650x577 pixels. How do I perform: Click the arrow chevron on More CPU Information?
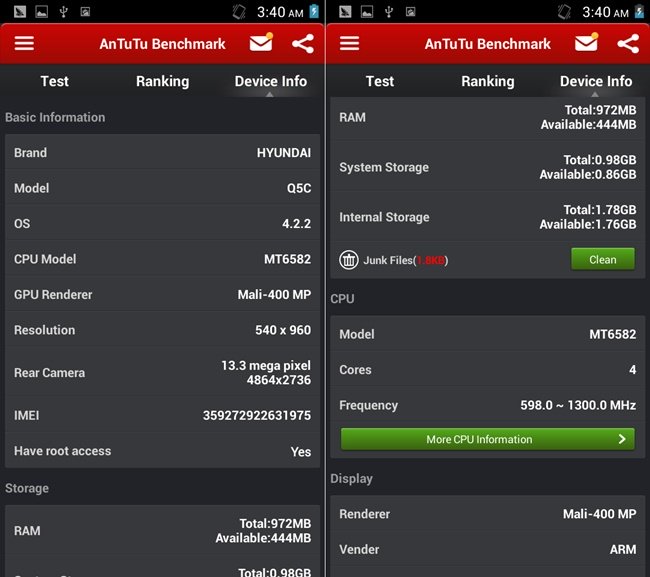point(622,439)
